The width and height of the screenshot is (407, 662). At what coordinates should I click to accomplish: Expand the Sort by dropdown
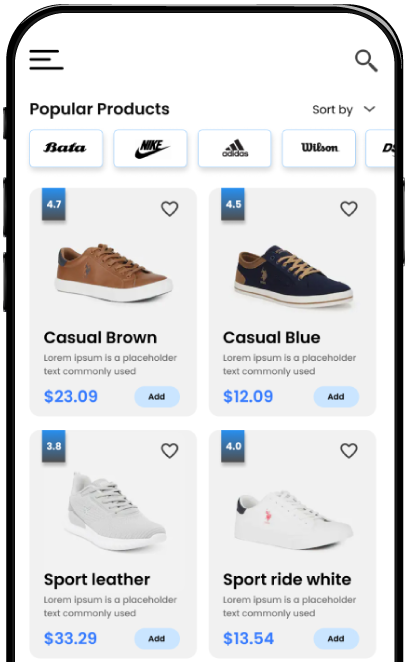(x=344, y=110)
